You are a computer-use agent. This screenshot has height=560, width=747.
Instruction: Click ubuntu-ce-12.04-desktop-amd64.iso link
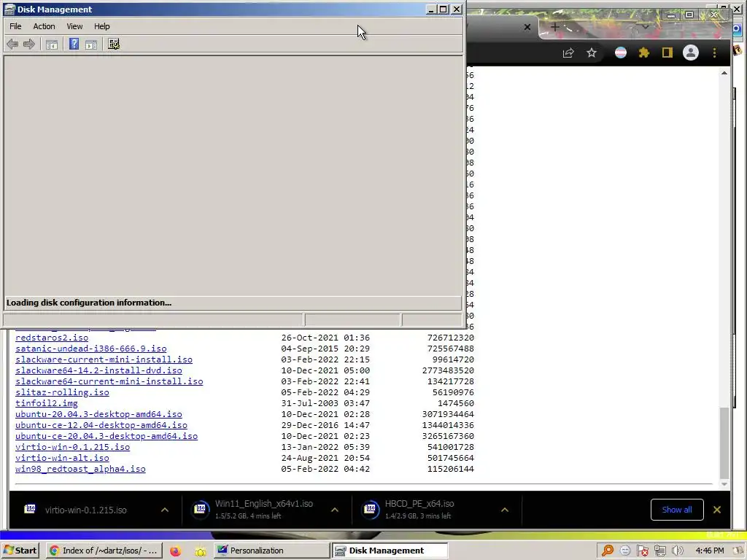(x=101, y=425)
